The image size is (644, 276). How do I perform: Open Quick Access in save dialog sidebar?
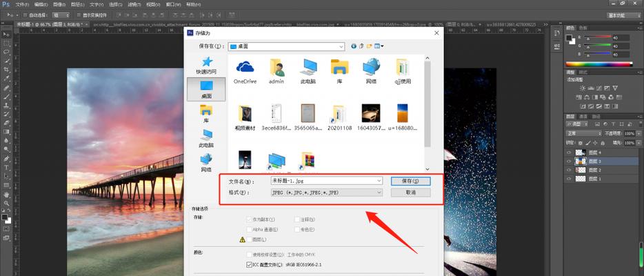pos(206,66)
